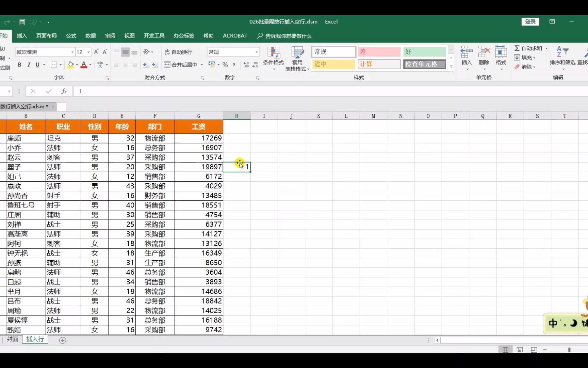588x368 pixels.
Task: Click the new sheet plus button
Action: click(x=63, y=340)
